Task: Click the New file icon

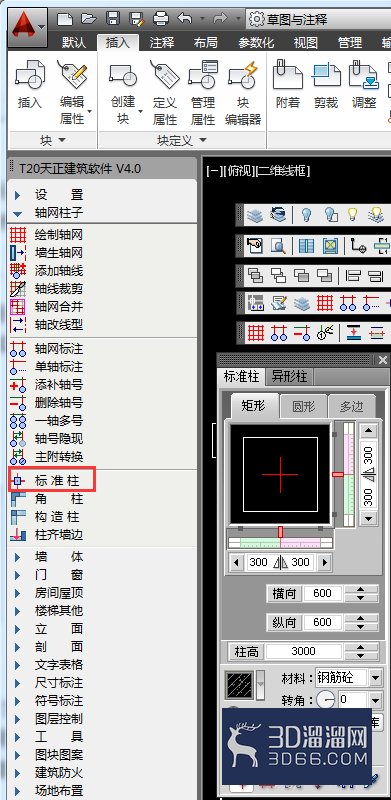Action: point(64,19)
